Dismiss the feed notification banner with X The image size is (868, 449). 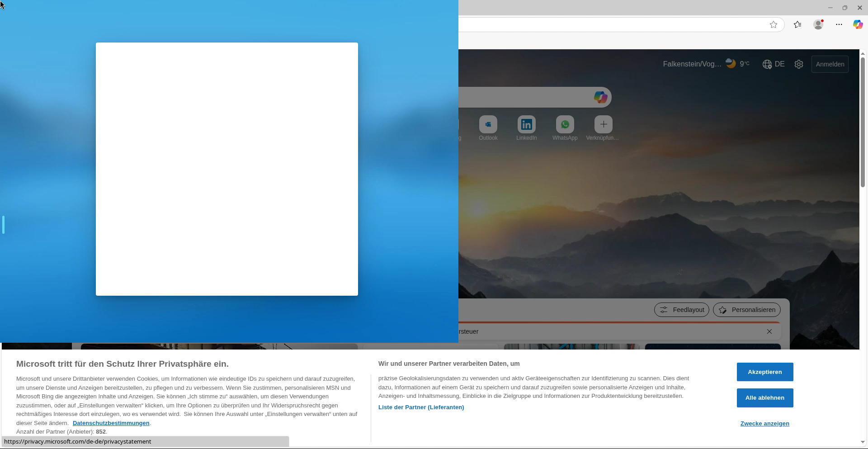tap(769, 331)
